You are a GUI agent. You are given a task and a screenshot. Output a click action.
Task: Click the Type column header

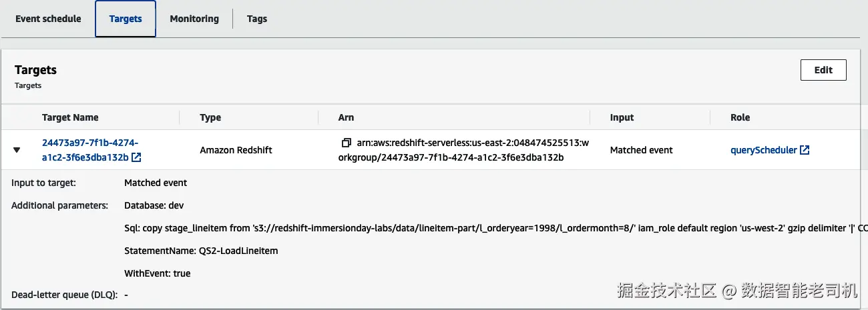tap(210, 117)
